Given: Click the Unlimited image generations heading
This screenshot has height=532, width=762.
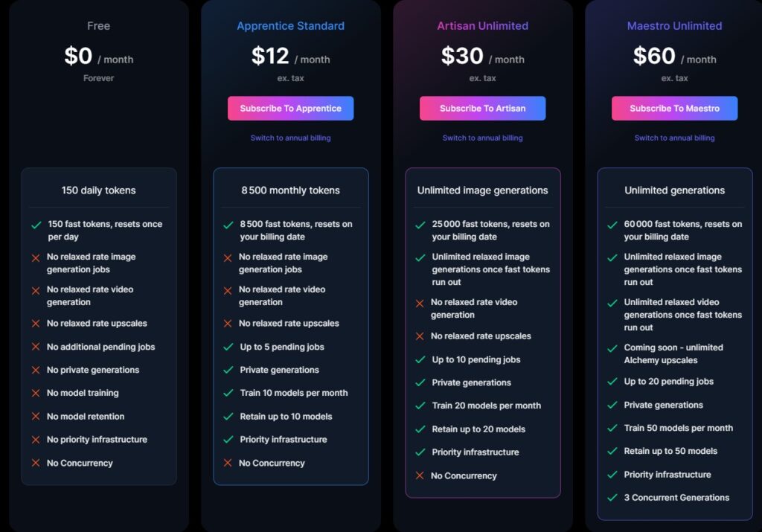Looking at the screenshot, I should (x=482, y=190).
